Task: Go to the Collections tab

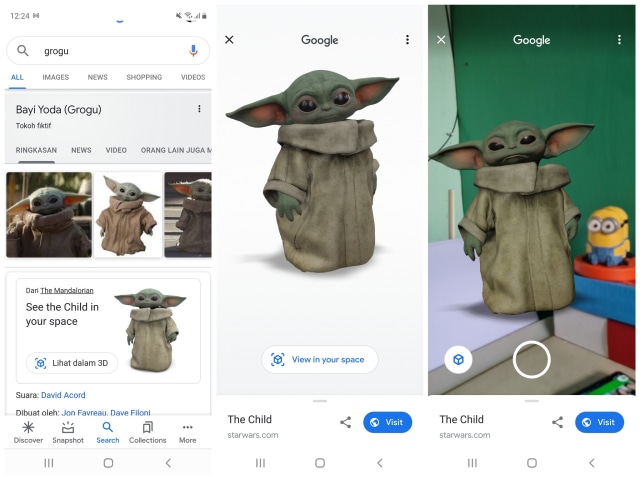Action: click(148, 433)
